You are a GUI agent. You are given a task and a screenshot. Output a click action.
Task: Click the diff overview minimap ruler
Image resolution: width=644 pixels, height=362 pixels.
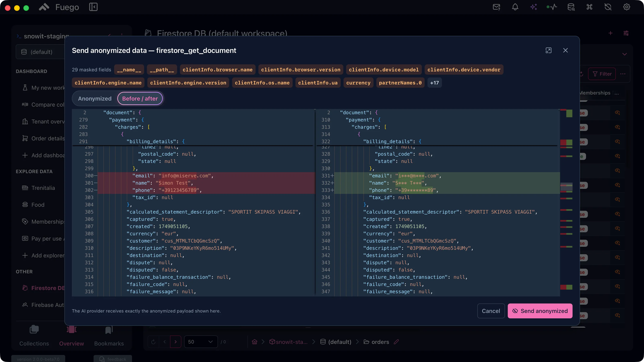(x=566, y=203)
